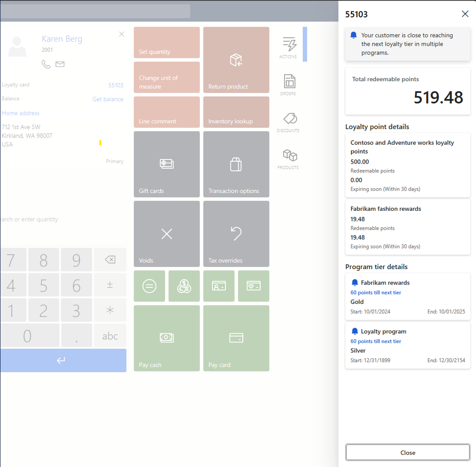The image size is (476, 467).
Task: Select the Set quantity tile
Action: tap(167, 43)
